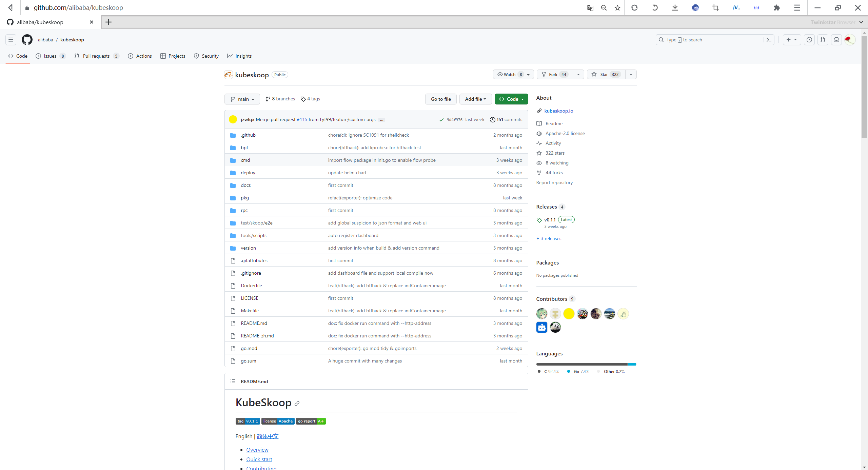
Task: Open the Projects tab
Action: [173, 56]
